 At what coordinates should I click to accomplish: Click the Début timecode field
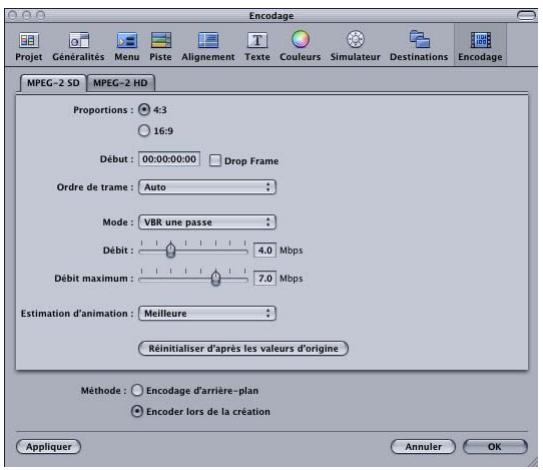pos(169,159)
